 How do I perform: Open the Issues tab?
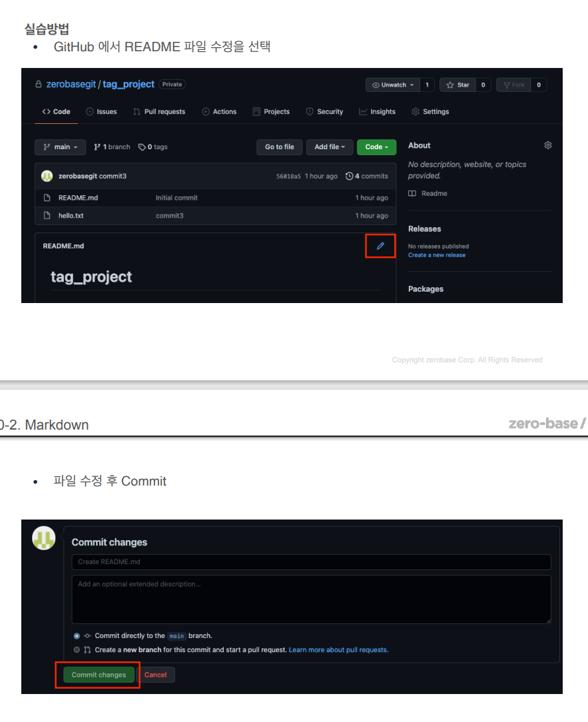coord(101,111)
